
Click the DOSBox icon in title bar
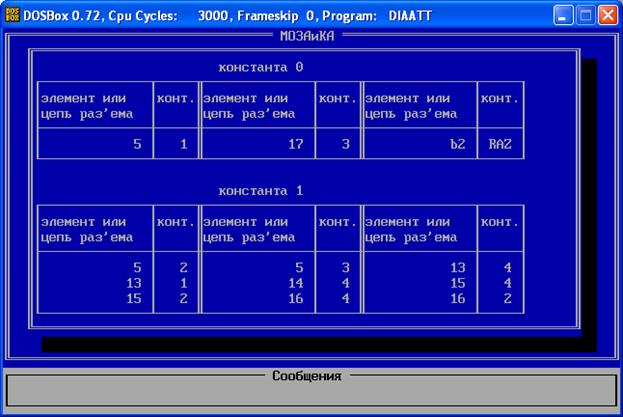[x=14, y=15]
